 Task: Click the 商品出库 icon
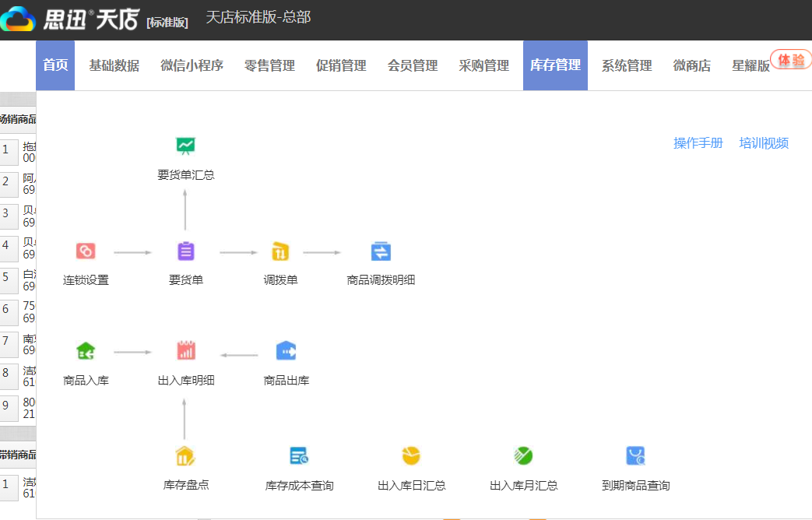pos(285,350)
